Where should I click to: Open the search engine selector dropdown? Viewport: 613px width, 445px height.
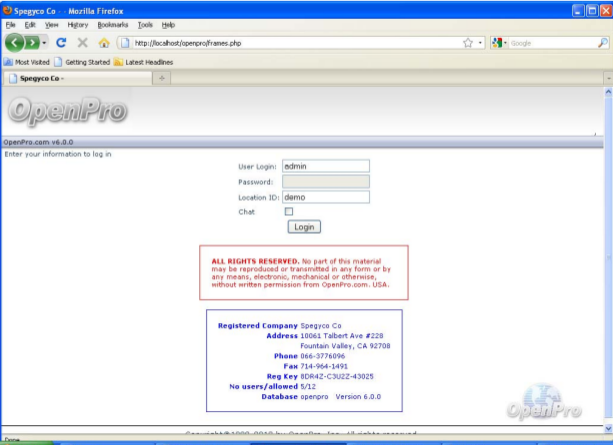coord(499,43)
